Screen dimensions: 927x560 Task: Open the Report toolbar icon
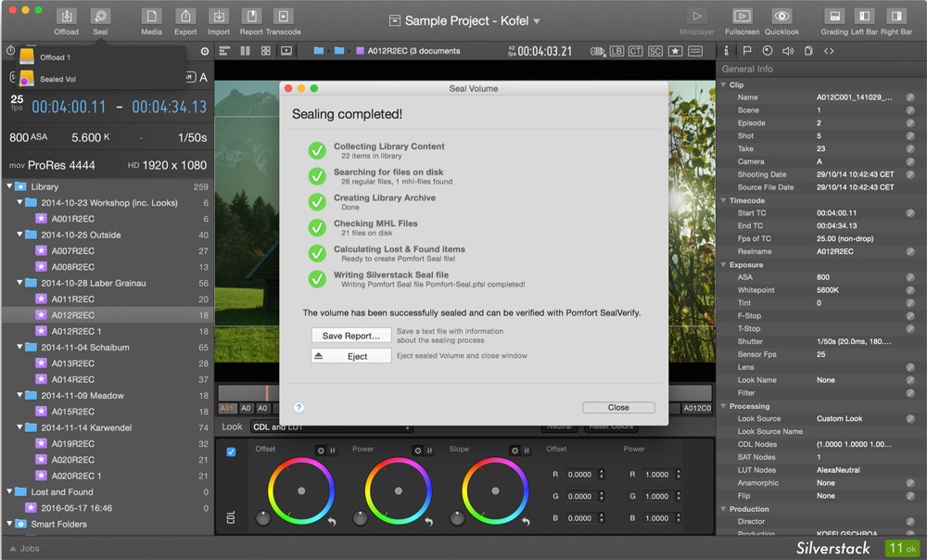click(x=251, y=21)
